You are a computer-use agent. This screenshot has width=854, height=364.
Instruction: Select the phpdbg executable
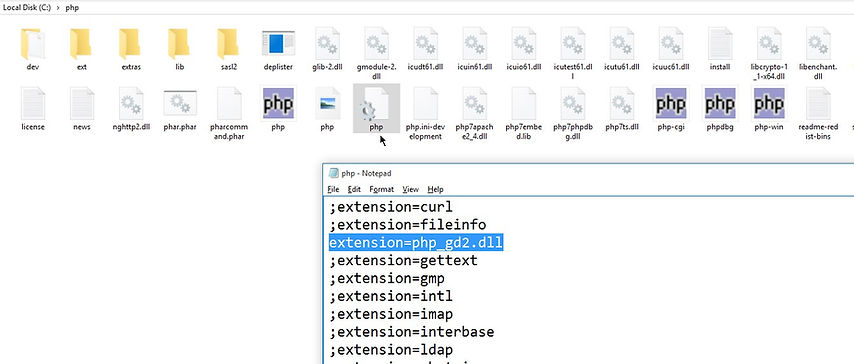719,110
